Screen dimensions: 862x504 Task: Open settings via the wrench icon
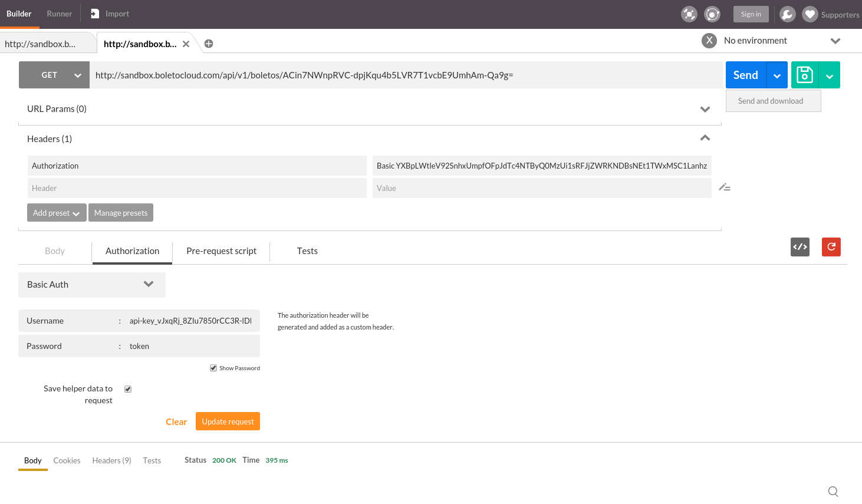(x=787, y=14)
